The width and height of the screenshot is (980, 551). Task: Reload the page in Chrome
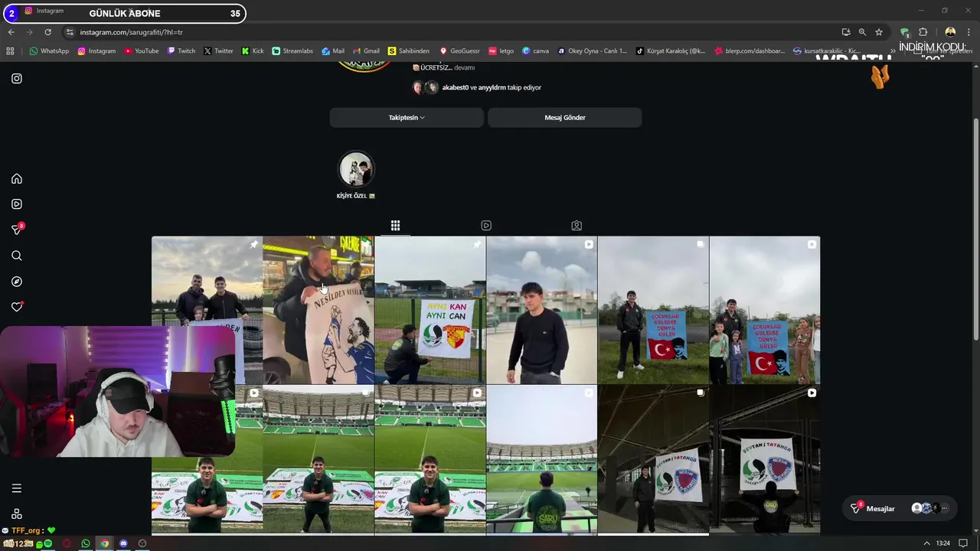[47, 32]
